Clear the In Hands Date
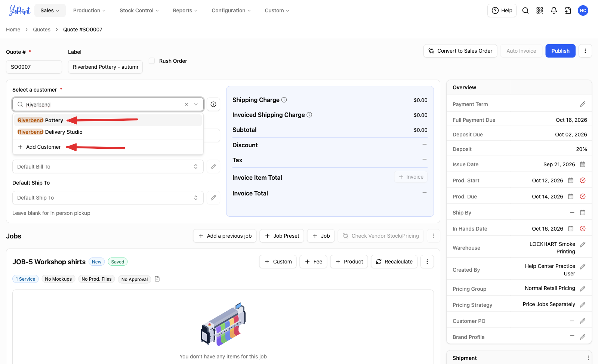Viewport: 598px width, 364px height. point(583,229)
